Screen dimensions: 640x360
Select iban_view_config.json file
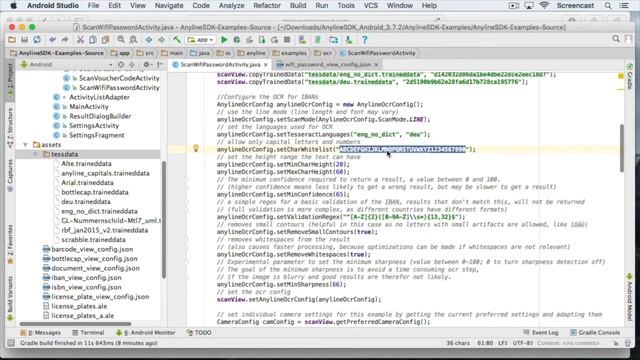(x=86, y=278)
